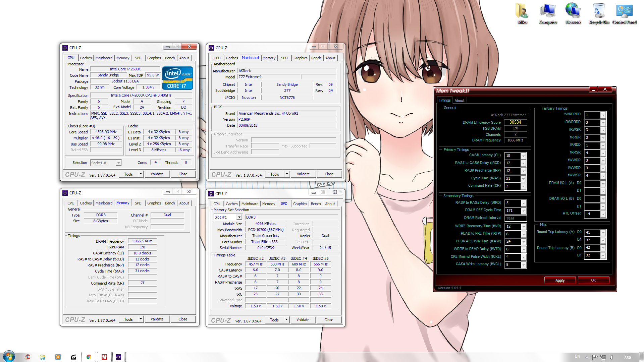644x362 pixels.
Task: Select the Recycle Bin desktop icon
Action: point(599,13)
